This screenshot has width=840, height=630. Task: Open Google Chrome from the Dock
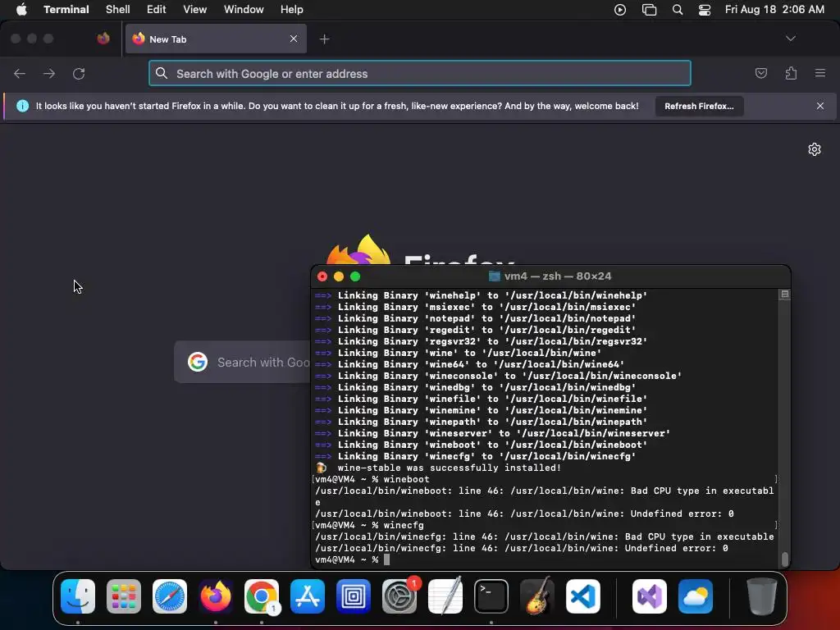262,596
